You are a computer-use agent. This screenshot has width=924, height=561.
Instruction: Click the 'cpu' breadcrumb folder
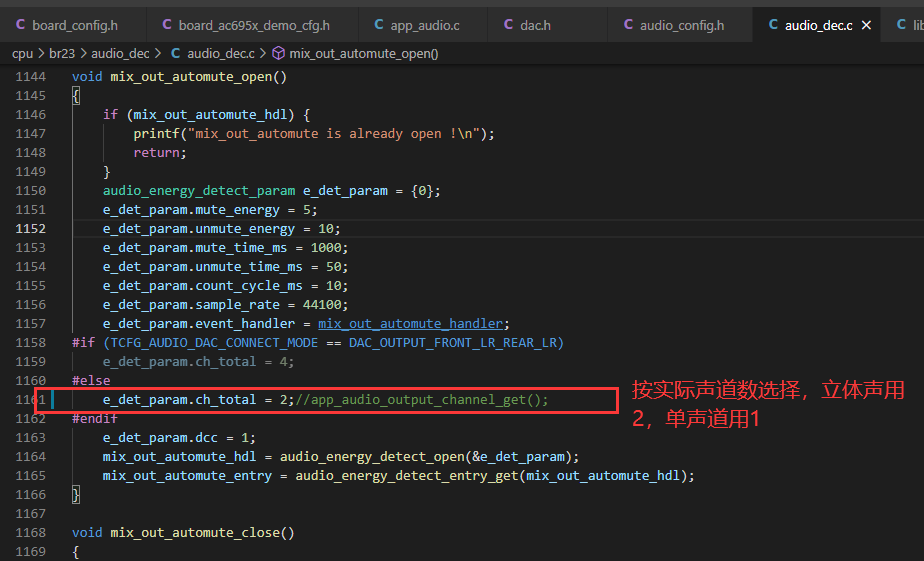tap(22, 54)
